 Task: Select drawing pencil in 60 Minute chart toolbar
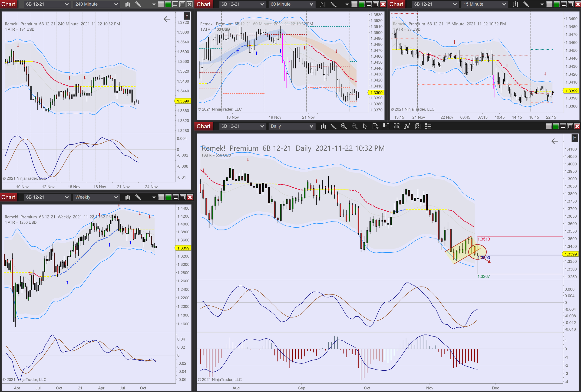333,4
